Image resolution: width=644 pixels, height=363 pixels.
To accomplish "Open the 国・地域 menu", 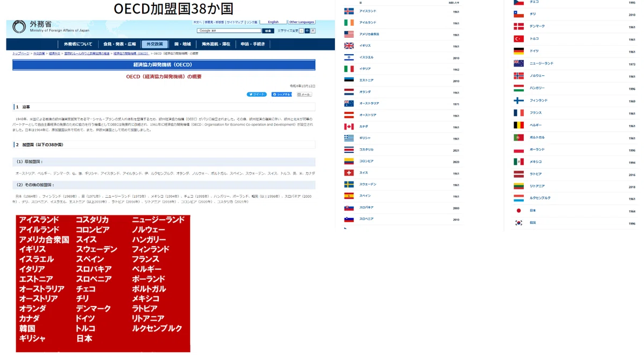I will pyautogui.click(x=182, y=44).
